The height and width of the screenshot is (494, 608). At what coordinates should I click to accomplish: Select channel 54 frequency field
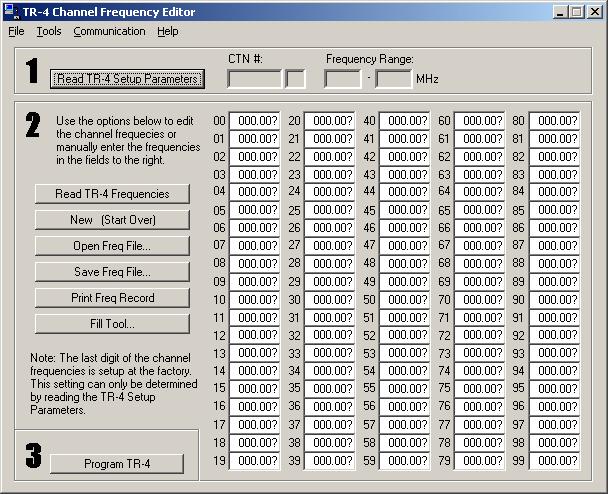pyautogui.click(x=404, y=371)
